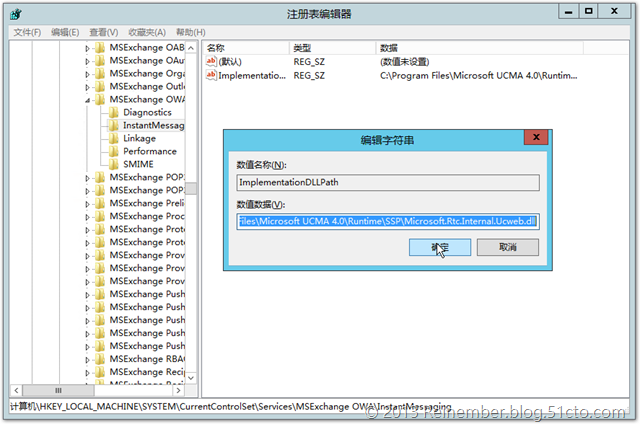Click the ImplementationDLLPath value icon
Image resolution: width=640 pixels, height=424 pixels.
coord(211,75)
